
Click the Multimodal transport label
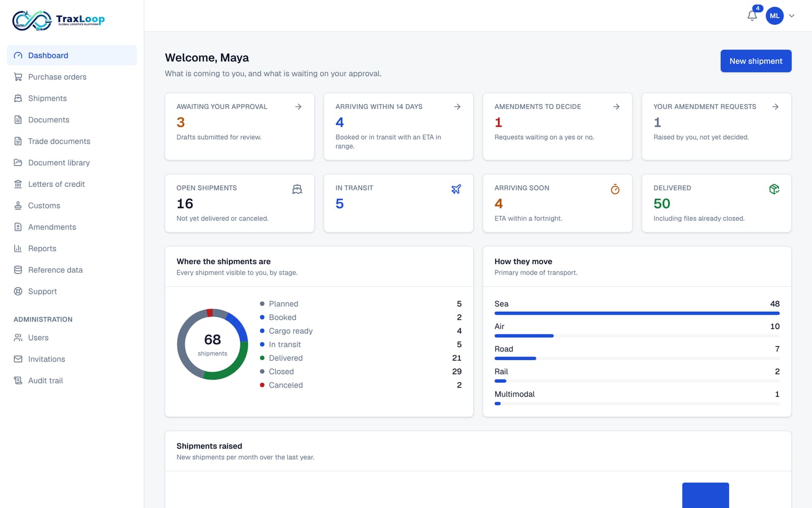[x=515, y=394]
